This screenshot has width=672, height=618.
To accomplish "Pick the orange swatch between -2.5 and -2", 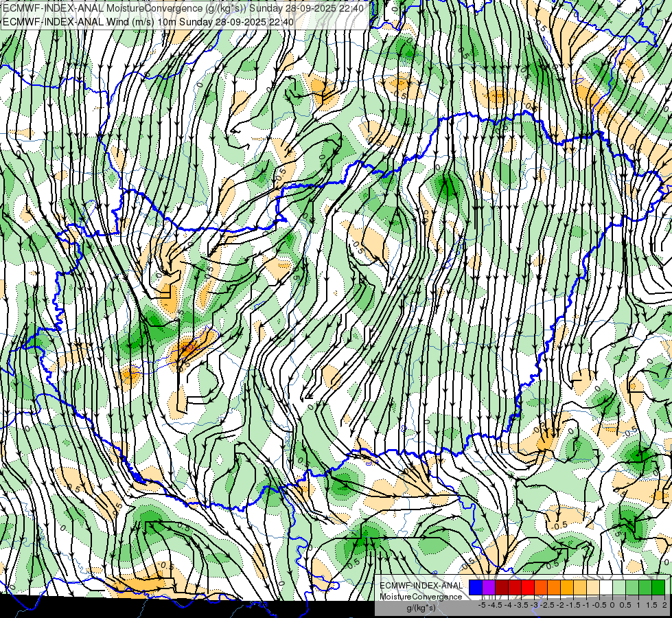I will pyautogui.click(x=554, y=587).
